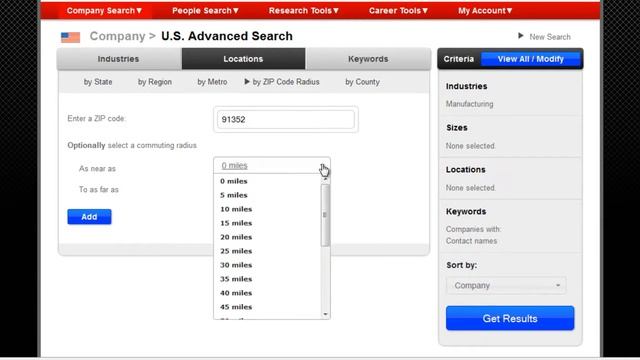This screenshot has width=640, height=360.
Task: Select the by Metro sub-tab
Action: coord(212,82)
